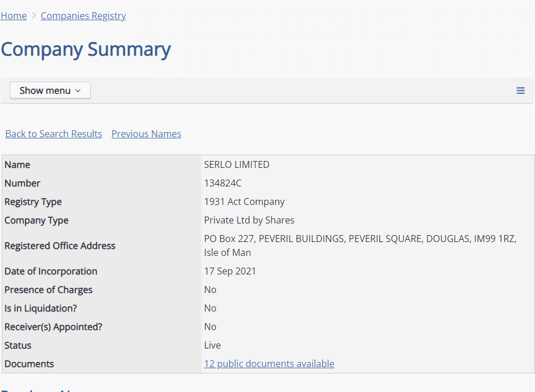Click the Documents row label

click(x=29, y=364)
